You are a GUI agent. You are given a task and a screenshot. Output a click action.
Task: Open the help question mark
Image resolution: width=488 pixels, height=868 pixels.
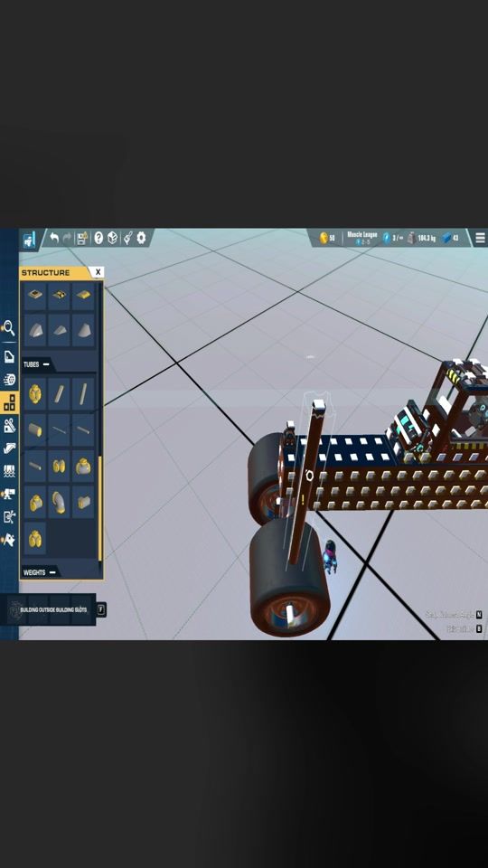99,238
